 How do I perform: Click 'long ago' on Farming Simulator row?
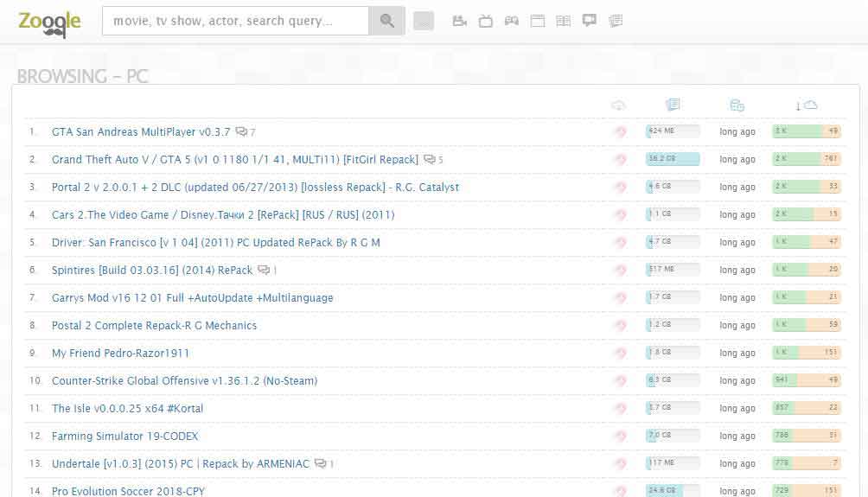click(x=737, y=436)
